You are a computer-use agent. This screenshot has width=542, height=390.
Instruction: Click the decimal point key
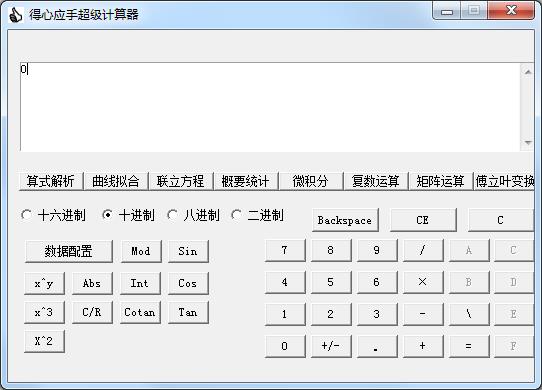point(377,346)
